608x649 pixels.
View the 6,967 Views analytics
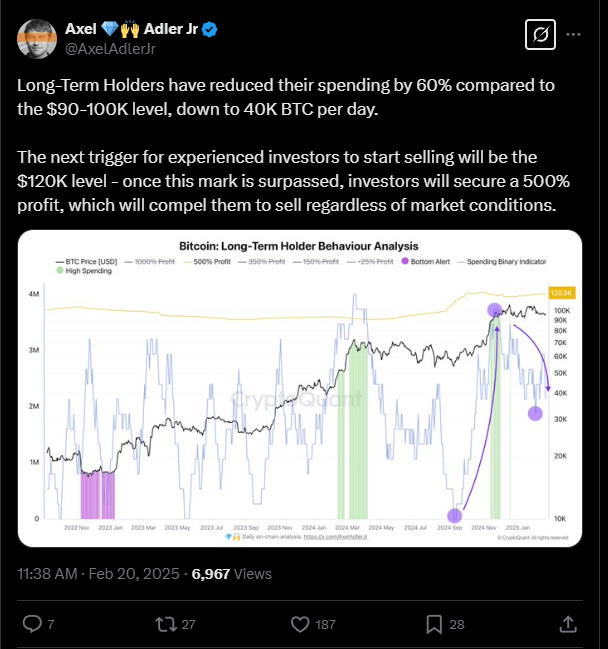pos(231,574)
